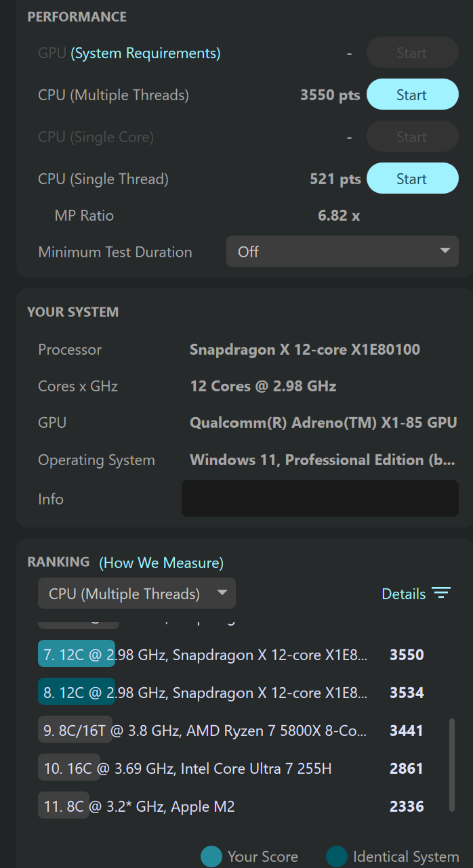The width and height of the screenshot is (473, 868).
Task: Click the Minimum Test Duration label
Action: click(x=115, y=252)
